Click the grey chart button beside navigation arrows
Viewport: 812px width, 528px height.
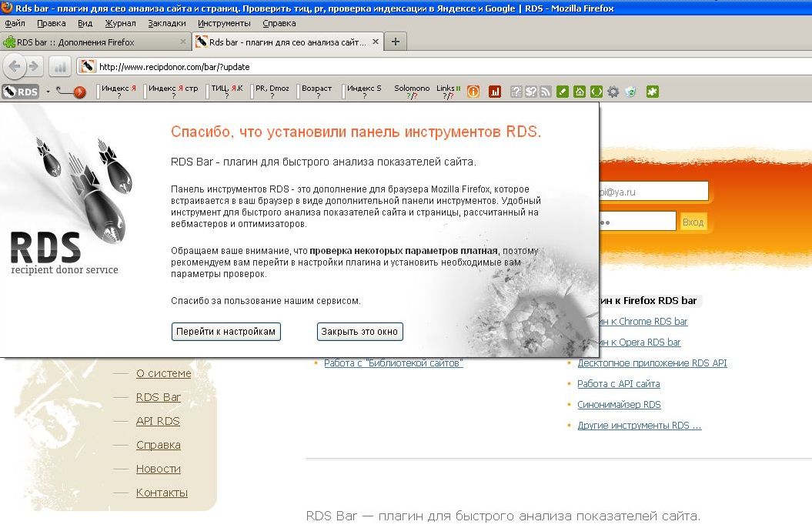tap(60, 66)
